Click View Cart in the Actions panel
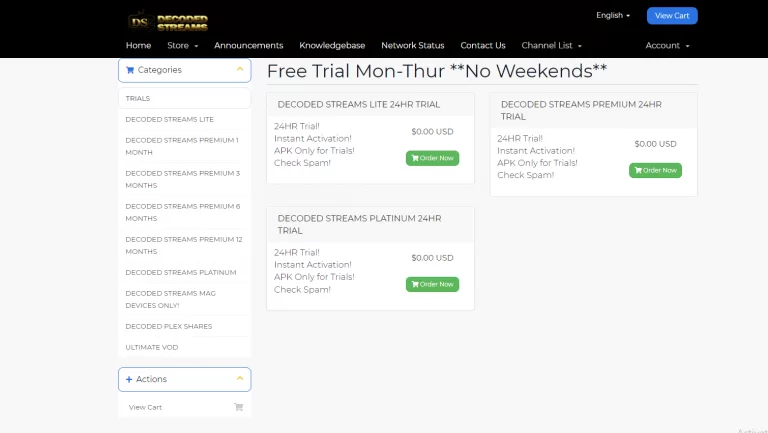 [x=185, y=407]
